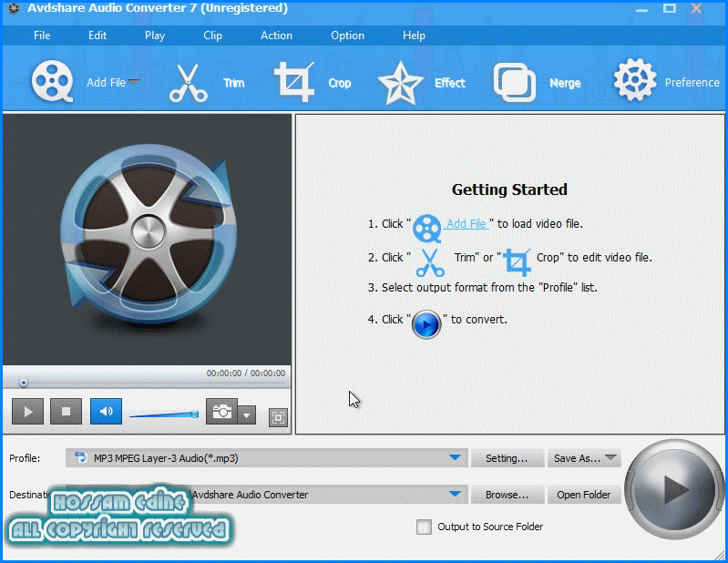Click the snapshot camera icon
The width and height of the screenshot is (728, 563).
tap(221, 411)
